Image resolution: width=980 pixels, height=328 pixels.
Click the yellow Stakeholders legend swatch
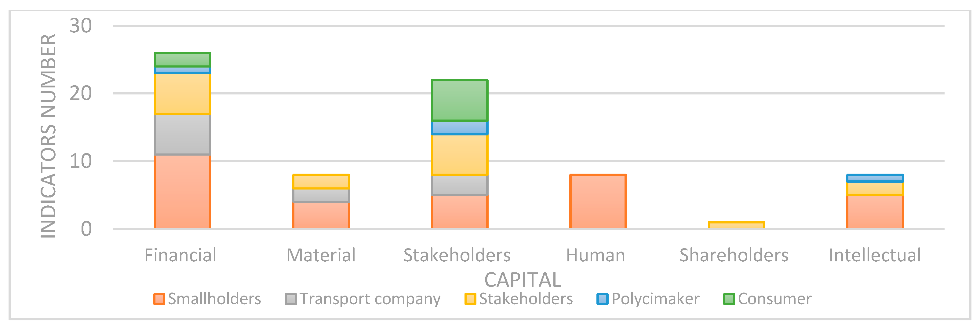(470, 299)
